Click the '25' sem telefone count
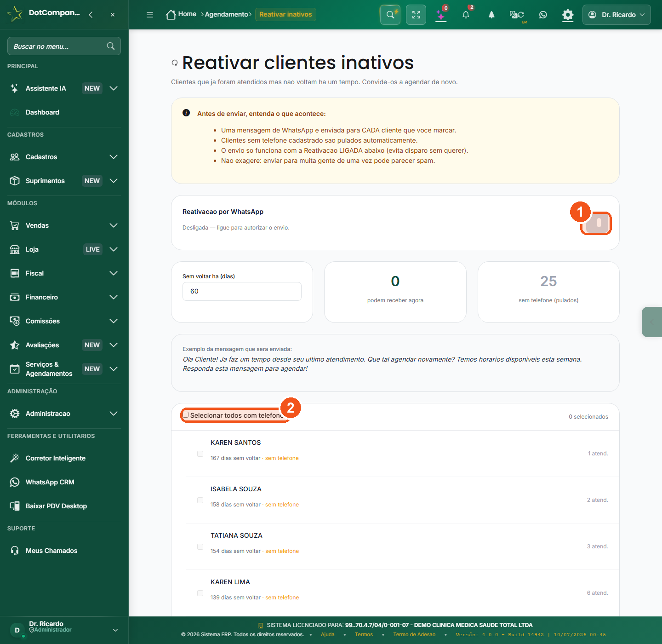Image resolution: width=662 pixels, height=644 pixels. (x=548, y=281)
